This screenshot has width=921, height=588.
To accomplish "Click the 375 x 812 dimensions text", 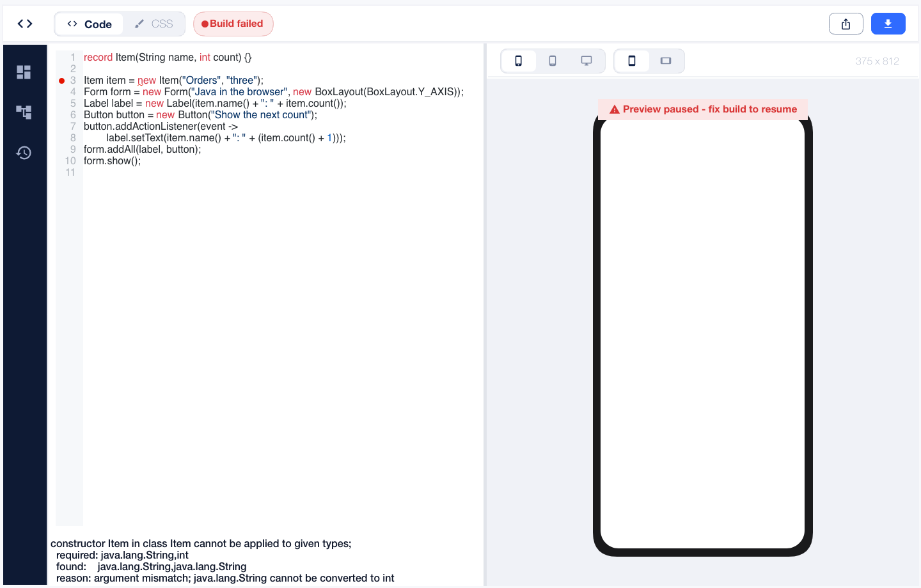I will (x=877, y=61).
